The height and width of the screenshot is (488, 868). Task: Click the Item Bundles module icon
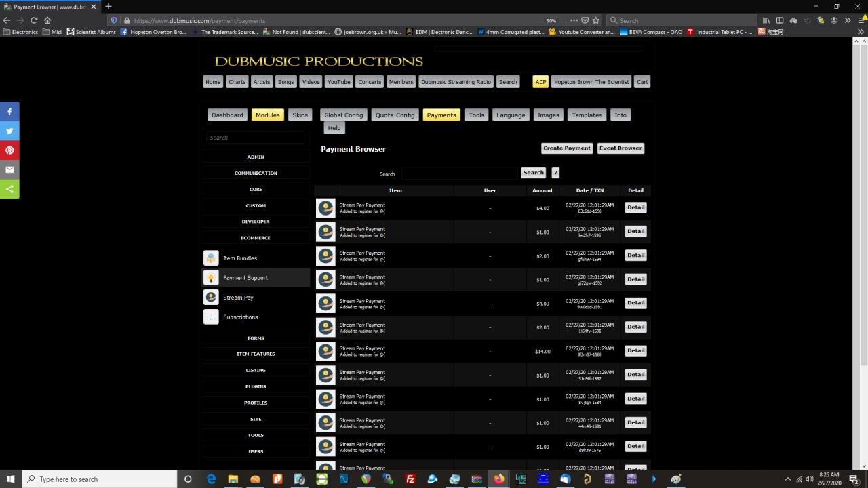(211, 258)
